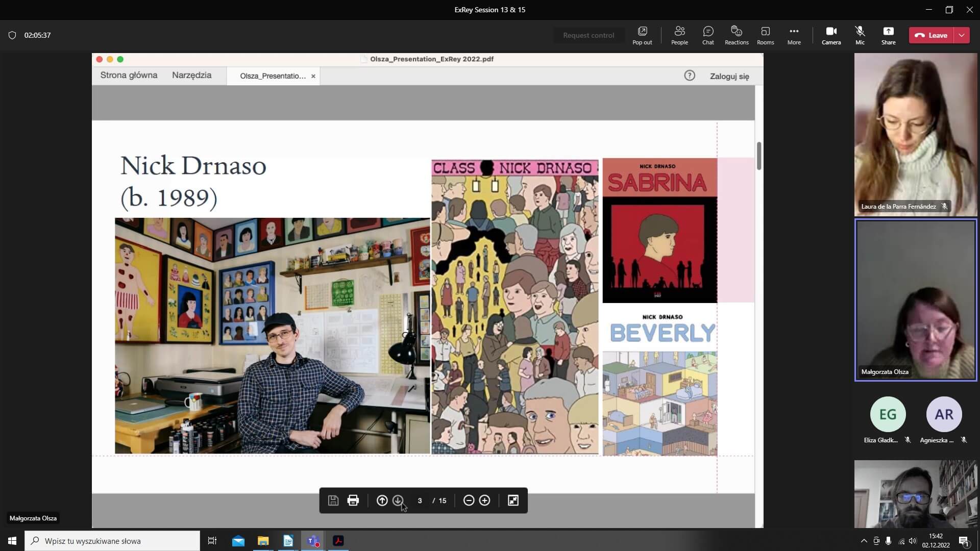
Task: Open Mail app from taskbar
Action: pos(238,541)
